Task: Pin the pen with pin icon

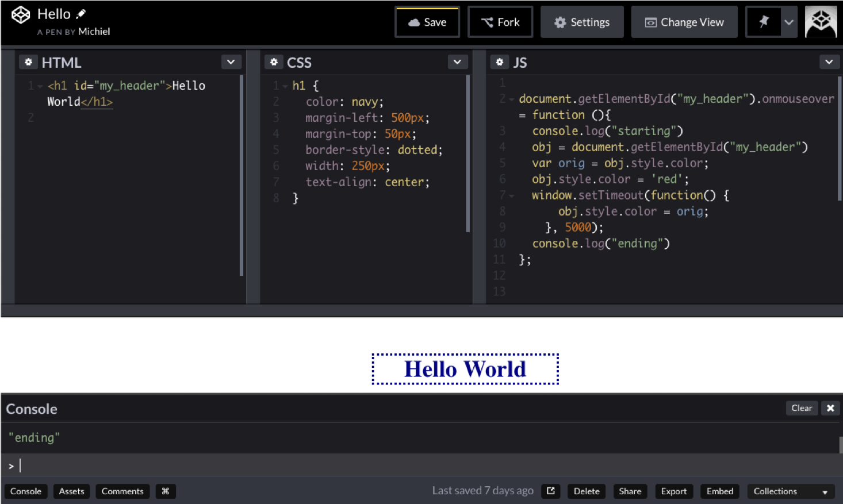Action: tap(764, 22)
